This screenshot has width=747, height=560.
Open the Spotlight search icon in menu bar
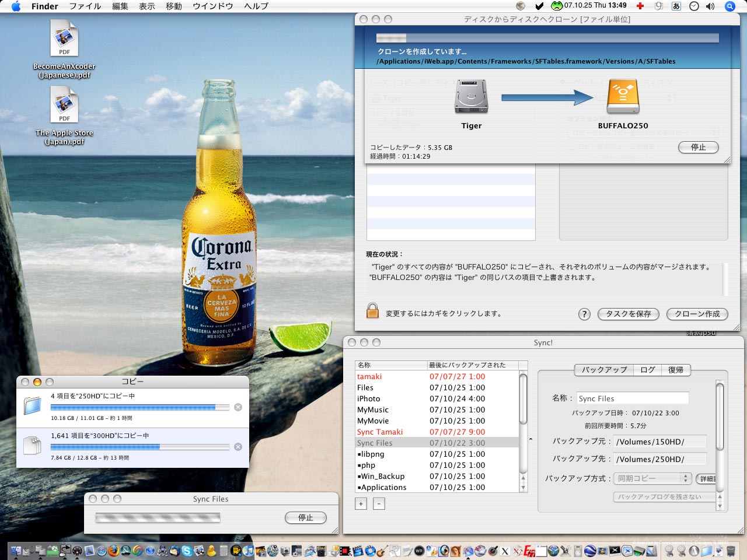(x=729, y=6)
